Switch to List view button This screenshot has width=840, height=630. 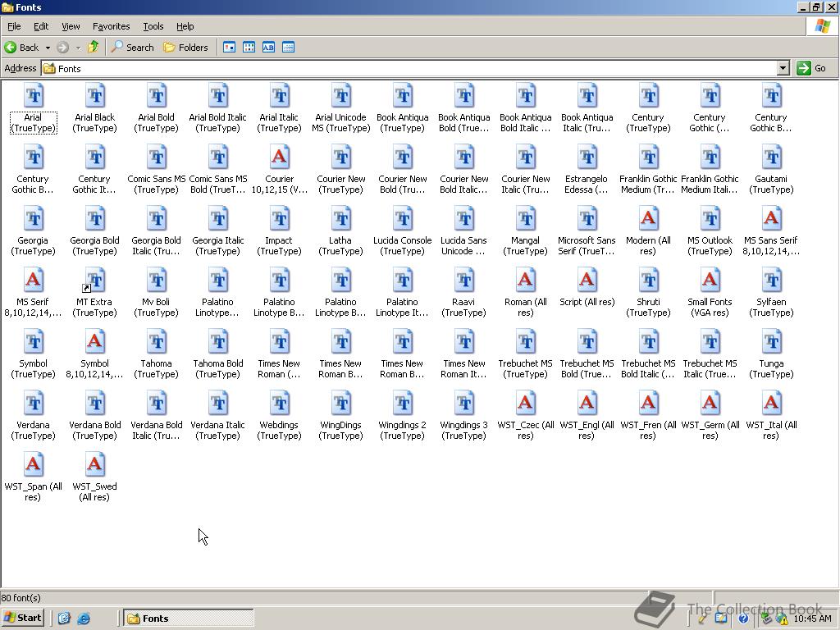[249, 47]
